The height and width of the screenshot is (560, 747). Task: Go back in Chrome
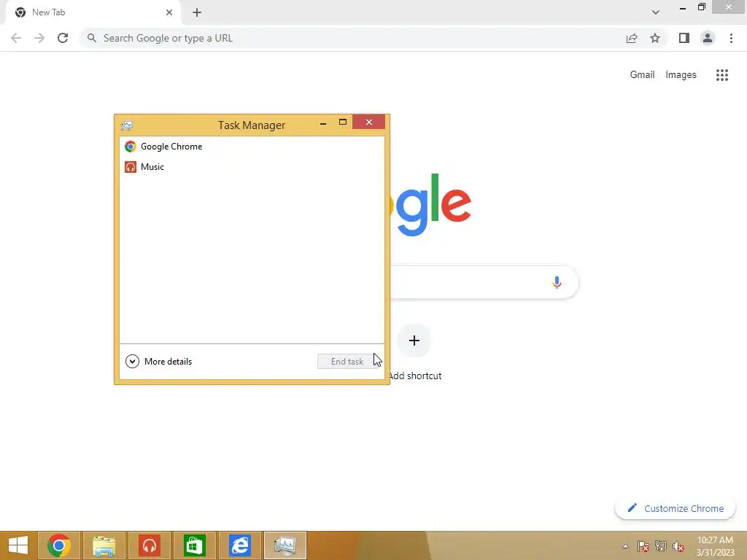16,38
